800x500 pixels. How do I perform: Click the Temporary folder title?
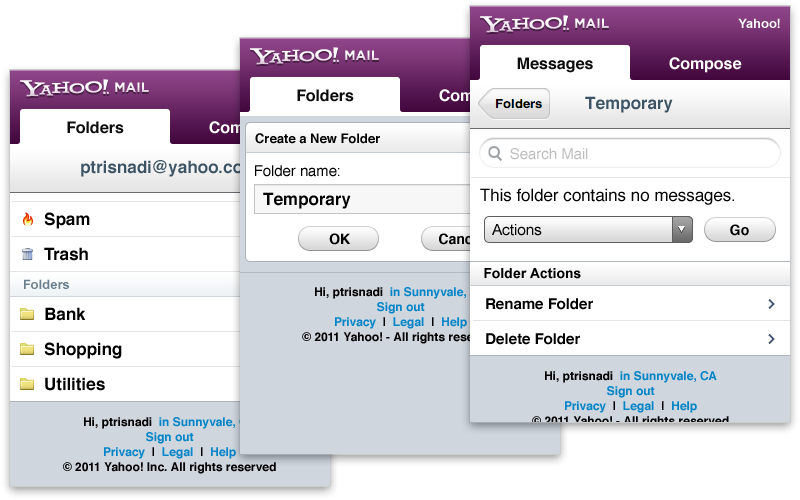pyautogui.click(x=628, y=104)
